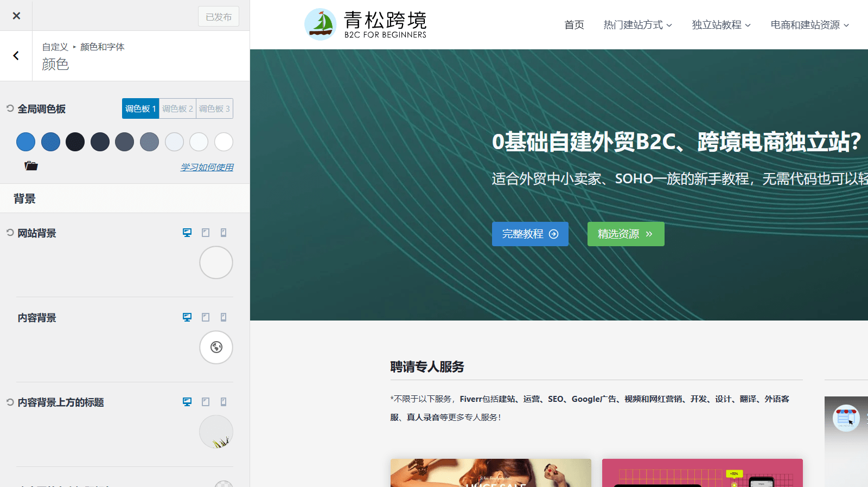
Task: Select the 调色板 3 tab
Action: click(x=214, y=108)
